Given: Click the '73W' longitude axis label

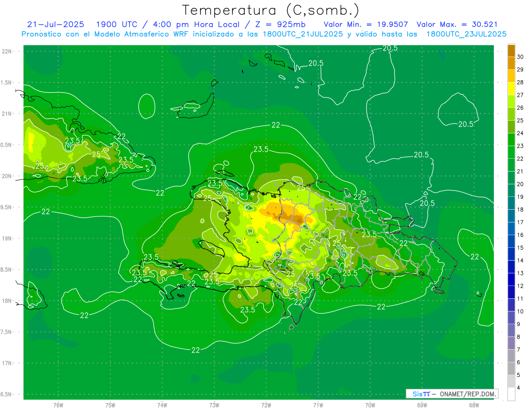Looking at the screenshot, I should (x=214, y=405).
